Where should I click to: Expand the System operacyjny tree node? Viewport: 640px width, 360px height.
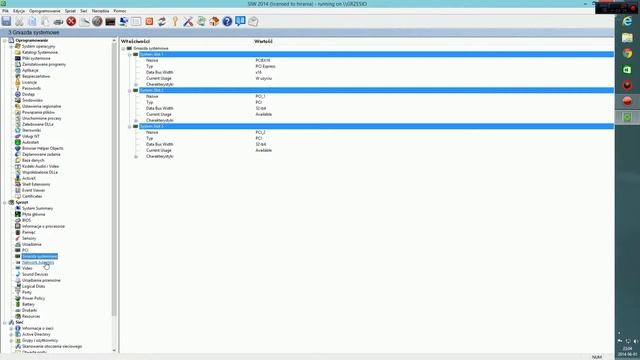[11, 47]
